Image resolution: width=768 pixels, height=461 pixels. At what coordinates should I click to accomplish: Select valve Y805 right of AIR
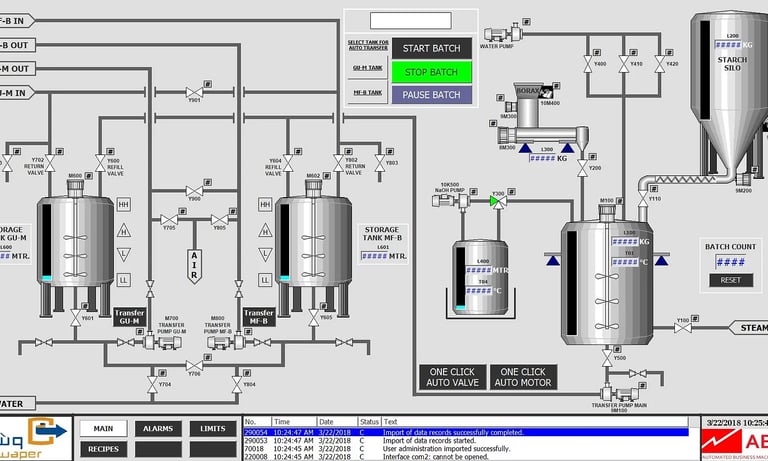point(219,220)
